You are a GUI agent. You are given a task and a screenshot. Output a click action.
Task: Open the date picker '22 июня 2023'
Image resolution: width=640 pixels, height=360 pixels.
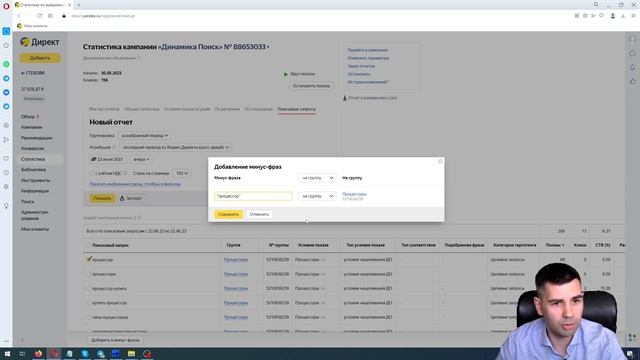107,159
